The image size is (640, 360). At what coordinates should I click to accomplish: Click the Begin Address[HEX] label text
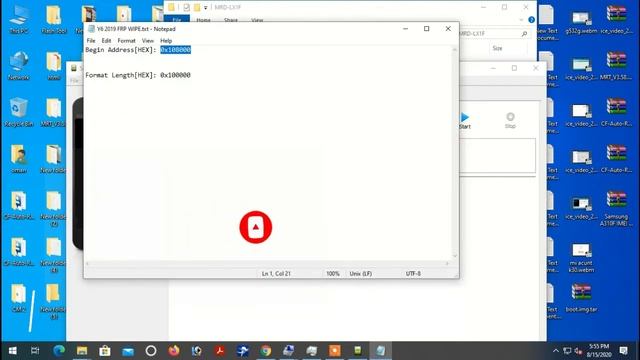click(x=121, y=50)
